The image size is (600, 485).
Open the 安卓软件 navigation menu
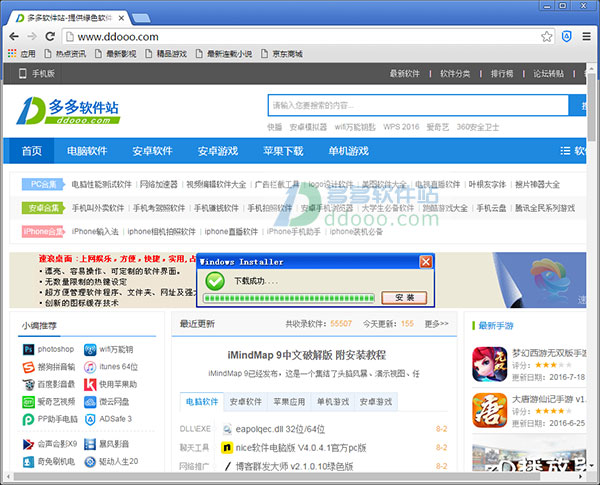click(152, 151)
